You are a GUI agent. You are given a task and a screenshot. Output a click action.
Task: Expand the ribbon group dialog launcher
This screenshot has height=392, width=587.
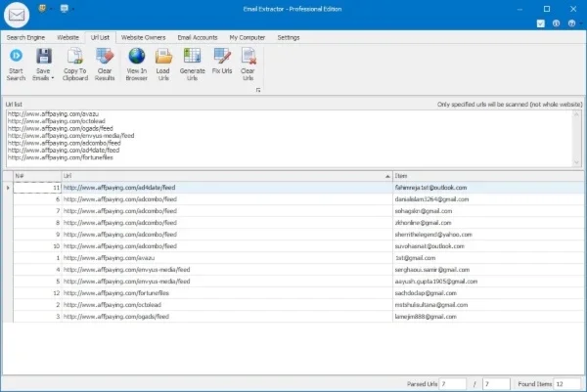click(258, 90)
